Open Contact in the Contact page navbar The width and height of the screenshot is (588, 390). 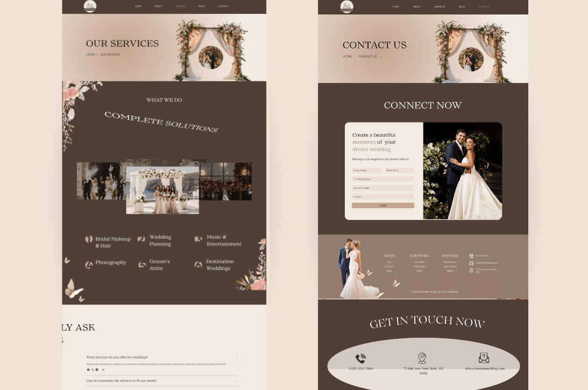(484, 7)
